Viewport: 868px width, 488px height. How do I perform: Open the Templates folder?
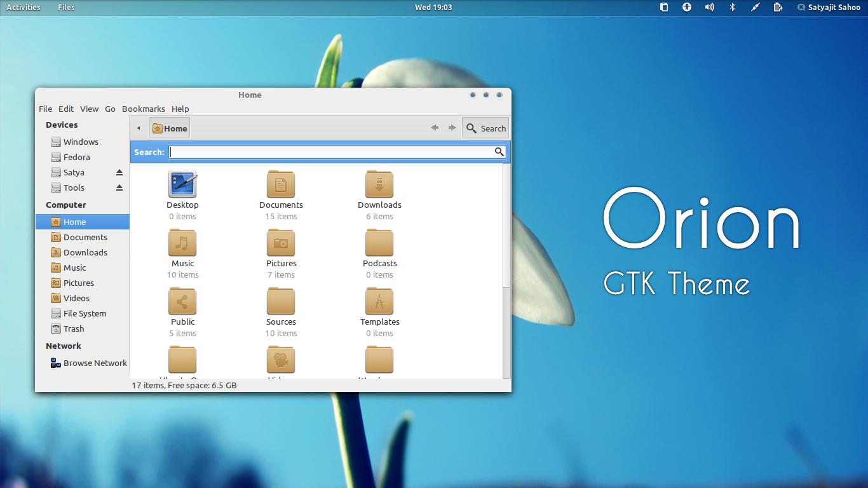(379, 301)
